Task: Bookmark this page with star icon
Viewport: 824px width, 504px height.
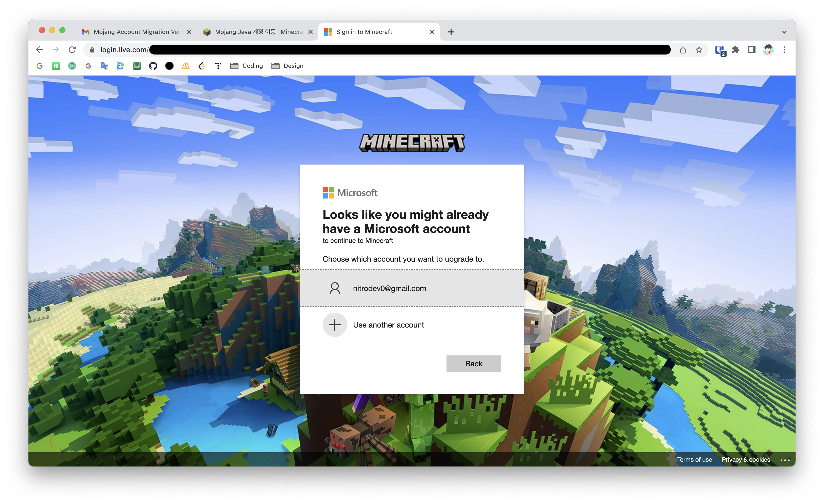Action: [x=699, y=50]
